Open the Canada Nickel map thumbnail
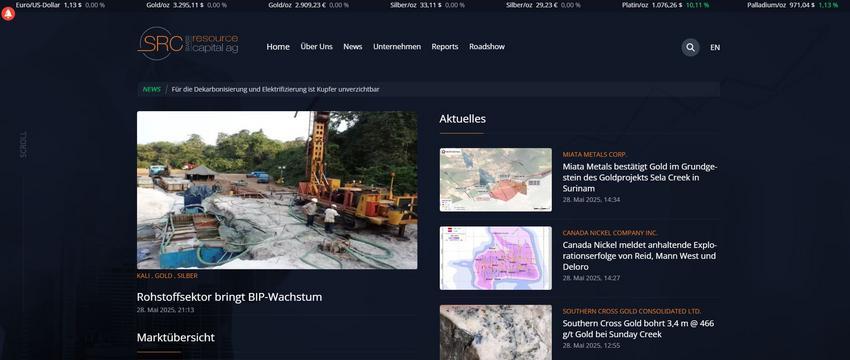Screen dimensions: 850x360 tap(495, 258)
